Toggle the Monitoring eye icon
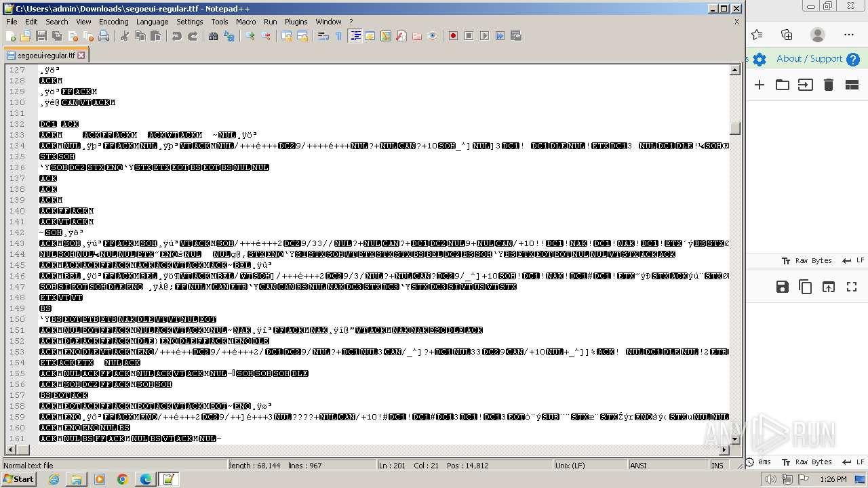Image resolution: width=868 pixels, height=488 pixels. 433,36
